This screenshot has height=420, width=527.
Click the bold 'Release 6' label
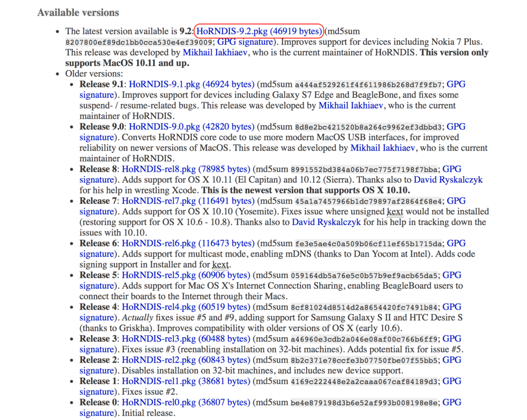(98, 243)
